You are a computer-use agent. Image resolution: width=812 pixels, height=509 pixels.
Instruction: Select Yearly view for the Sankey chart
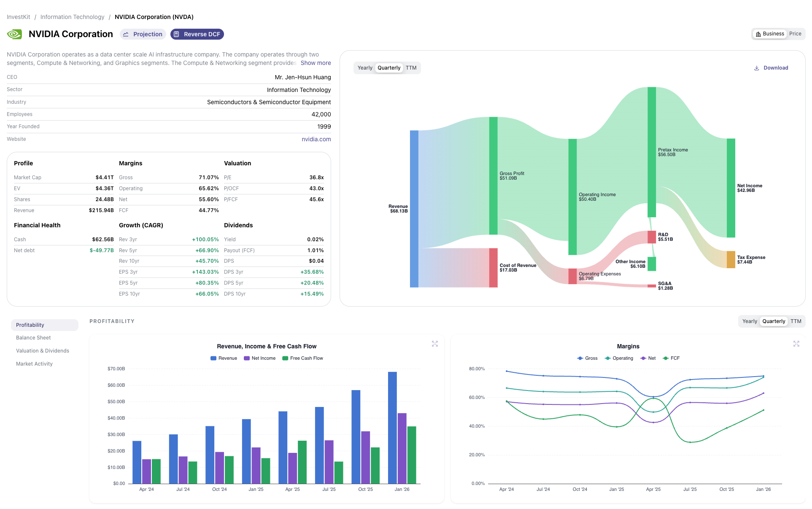pyautogui.click(x=364, y=67)
